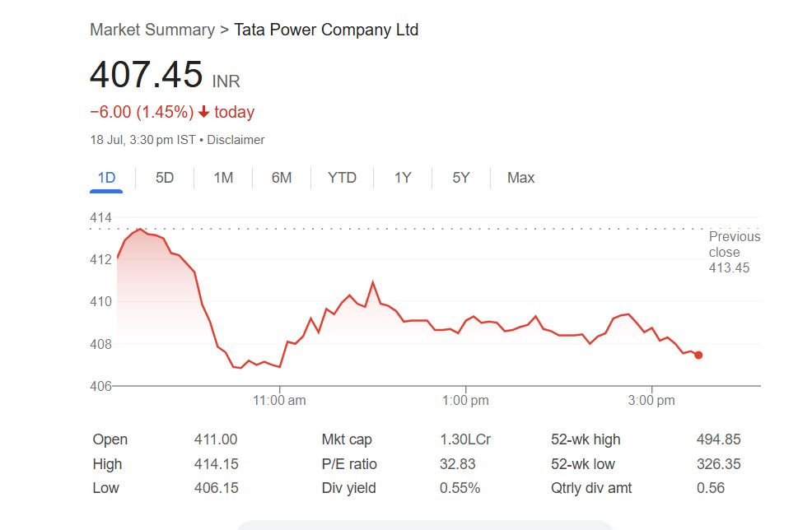812x530 pixels.
Task: Open the Disclaimer link
Action: (236, 140)
